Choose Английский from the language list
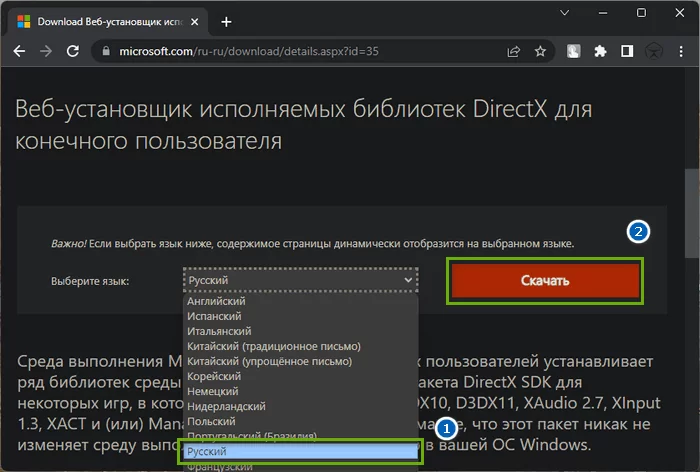 [x=216, y=301]
